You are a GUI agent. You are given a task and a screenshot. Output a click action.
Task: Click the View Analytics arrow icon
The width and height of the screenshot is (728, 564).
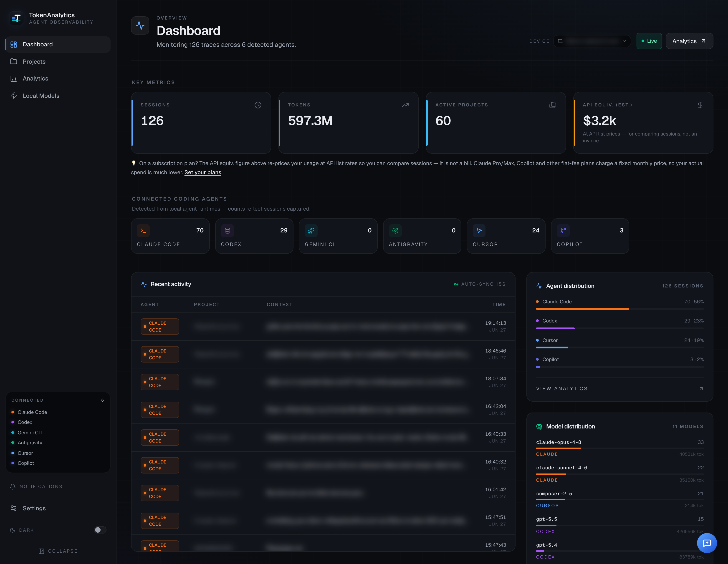pos(701,388)
